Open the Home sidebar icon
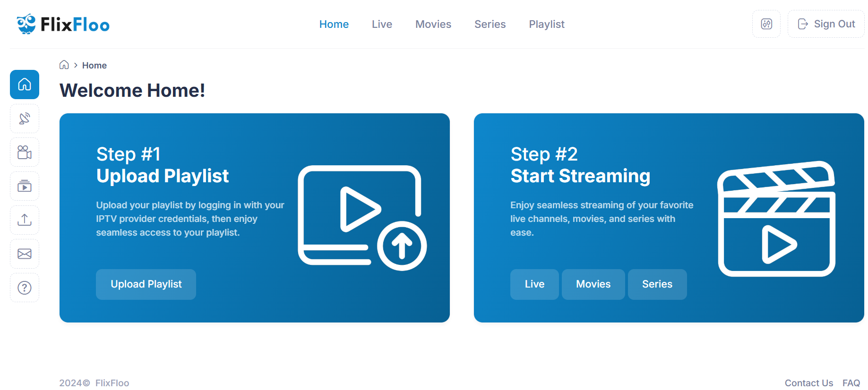The image size is (868, 390). 25,85
